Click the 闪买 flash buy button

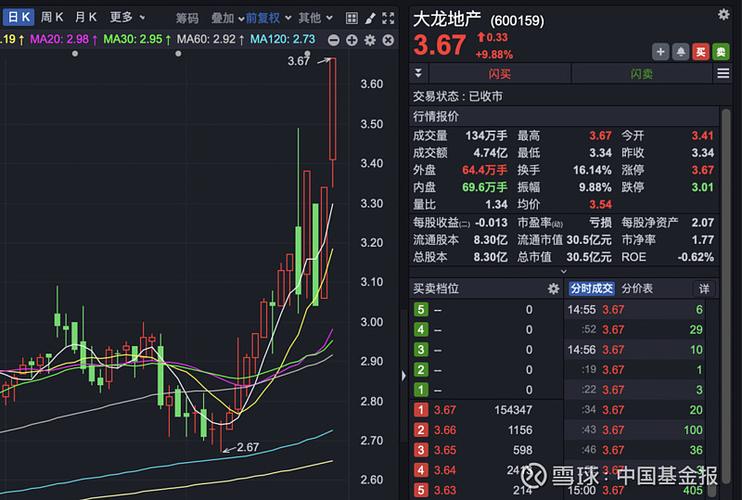pyautogui.click(x=500, y=74)
